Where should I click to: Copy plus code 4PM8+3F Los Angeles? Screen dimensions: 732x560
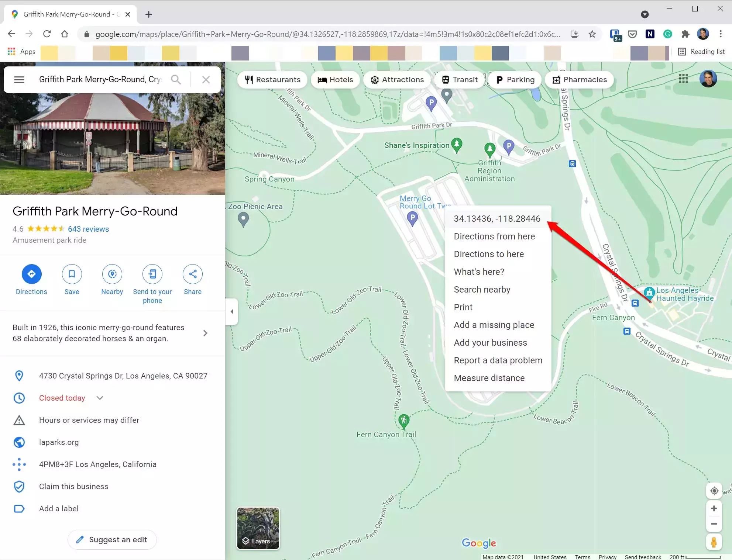[x=98, y=464]
